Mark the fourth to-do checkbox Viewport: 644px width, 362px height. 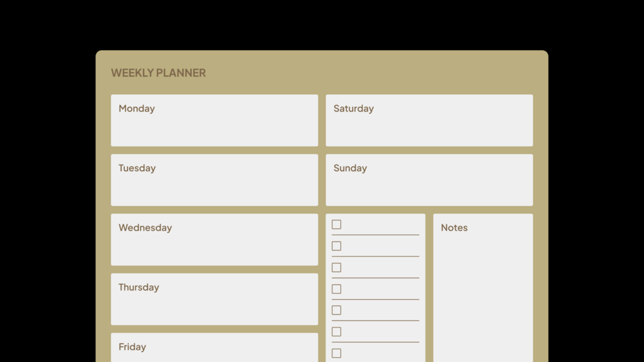point(336,289)
